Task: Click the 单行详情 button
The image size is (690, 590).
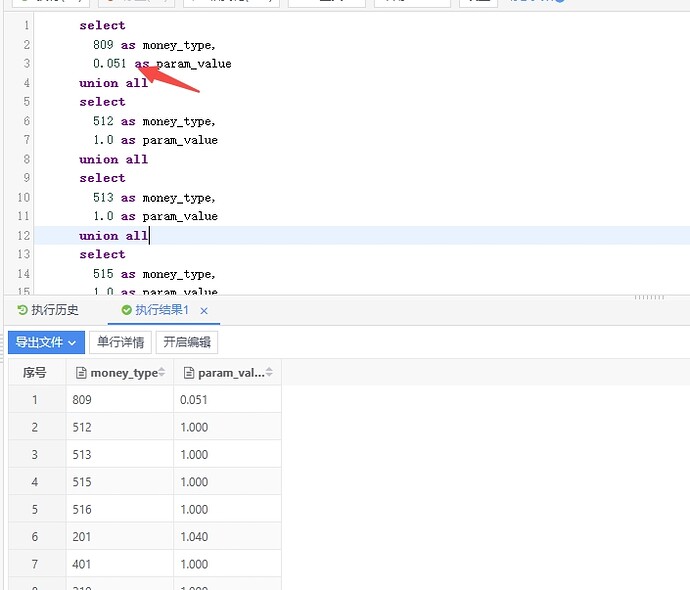Action: [120, 342]
